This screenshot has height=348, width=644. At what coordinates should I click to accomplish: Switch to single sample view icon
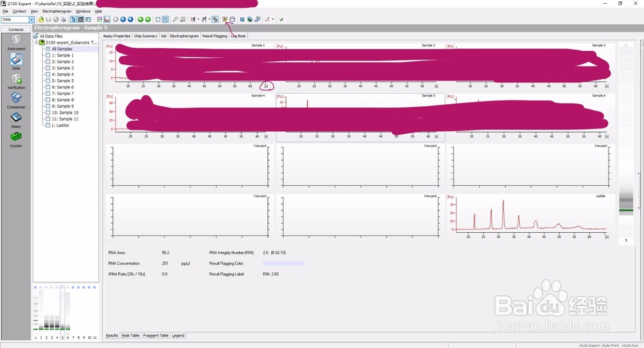(x=158, y=19)
